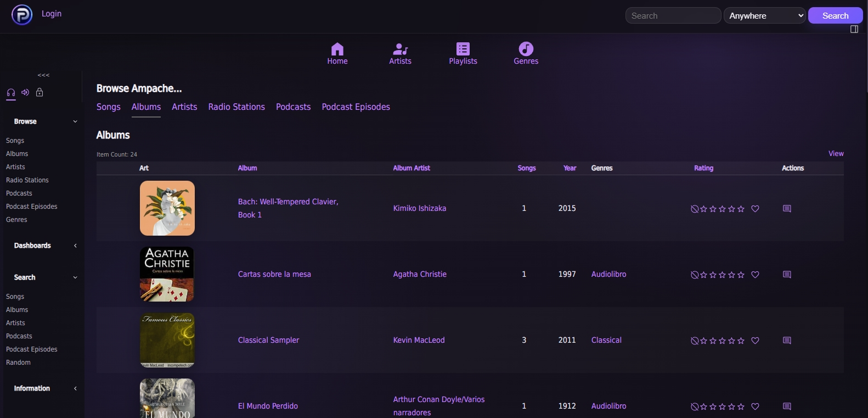Image resolution: width=868 pixels, height=418 pixels.
Task: Open Random in the Search sidebar
Action: (x=18, y=363)
